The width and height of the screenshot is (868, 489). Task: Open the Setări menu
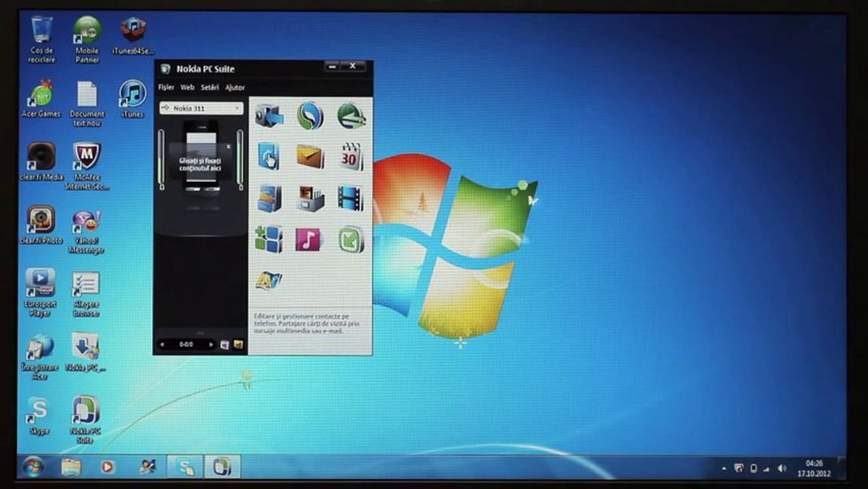pos(210,88)
